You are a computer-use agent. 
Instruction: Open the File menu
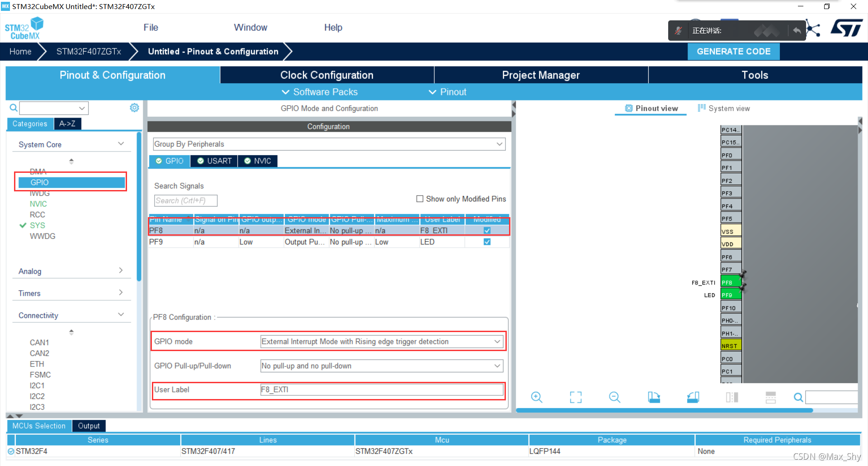[151, 28]
